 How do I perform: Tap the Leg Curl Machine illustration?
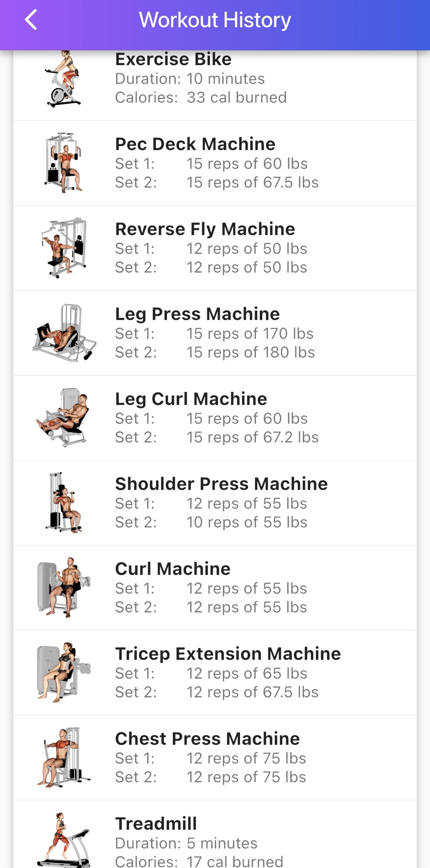(64, 418)
